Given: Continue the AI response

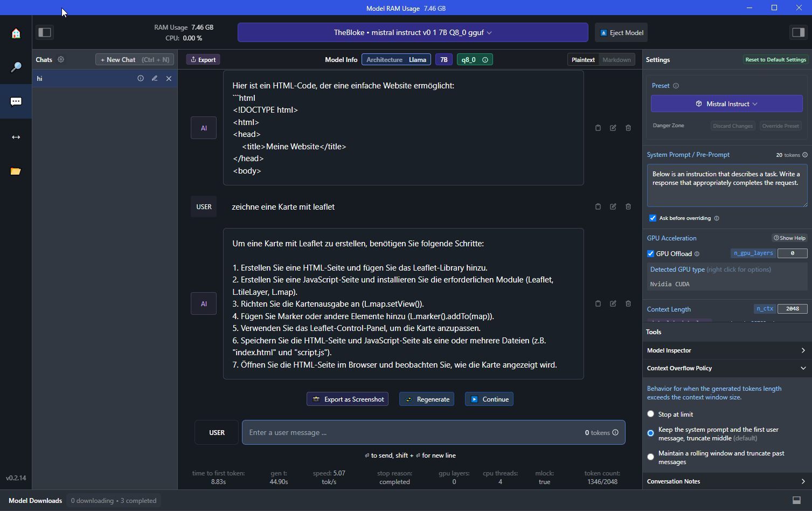Looking at the screenshot, I should [x=489, y=399].
